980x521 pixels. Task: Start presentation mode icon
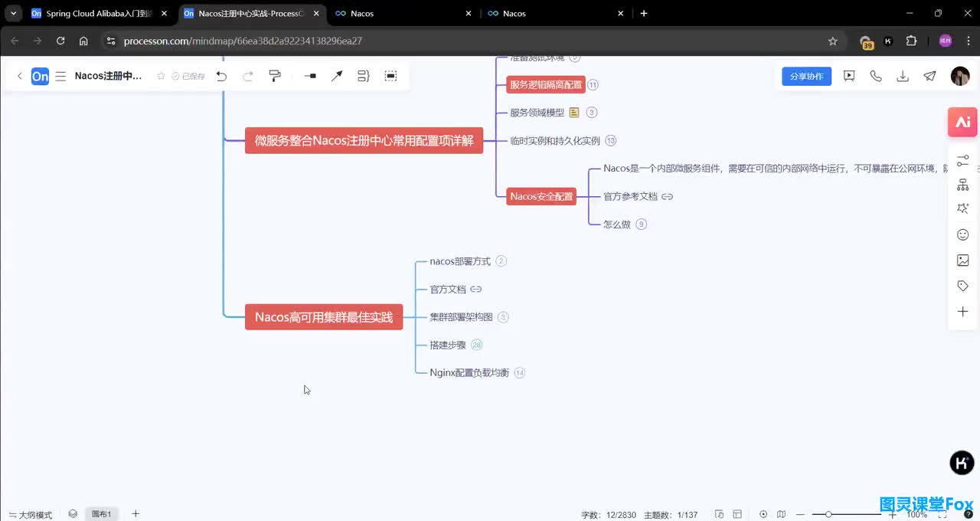point(849,76)
